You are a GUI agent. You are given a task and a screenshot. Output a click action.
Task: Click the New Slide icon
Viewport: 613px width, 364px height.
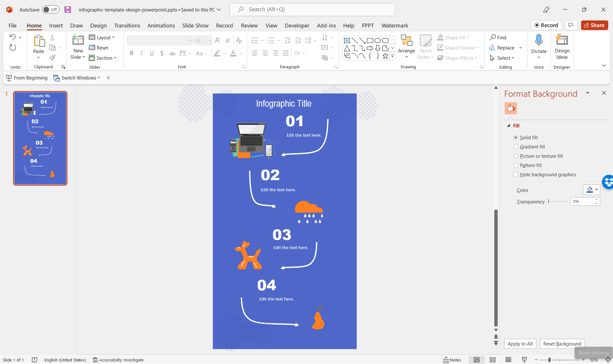[78, 40]
